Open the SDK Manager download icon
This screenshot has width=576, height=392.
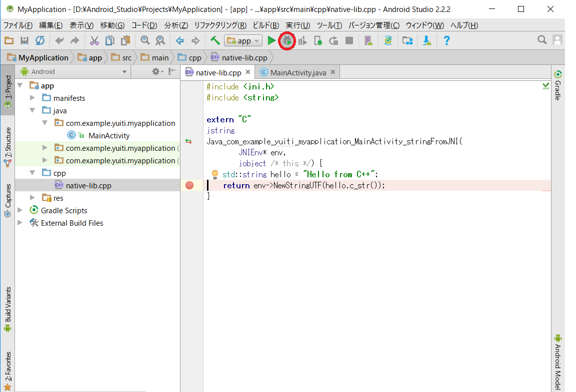426,41
